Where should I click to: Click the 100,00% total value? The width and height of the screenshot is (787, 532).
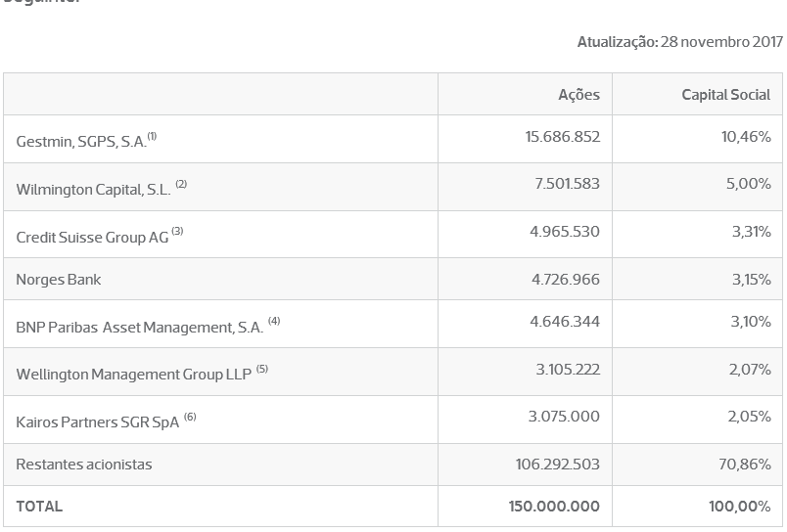[x=739, y=507]
